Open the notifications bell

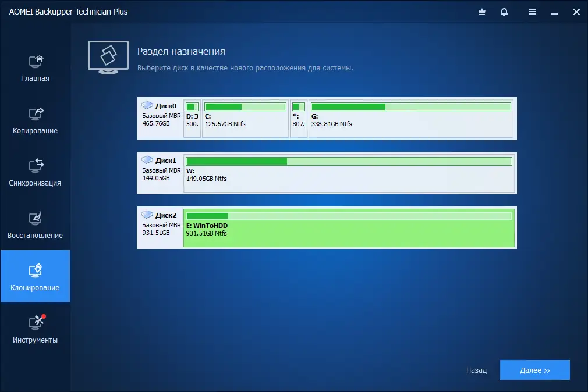(504, 12)
